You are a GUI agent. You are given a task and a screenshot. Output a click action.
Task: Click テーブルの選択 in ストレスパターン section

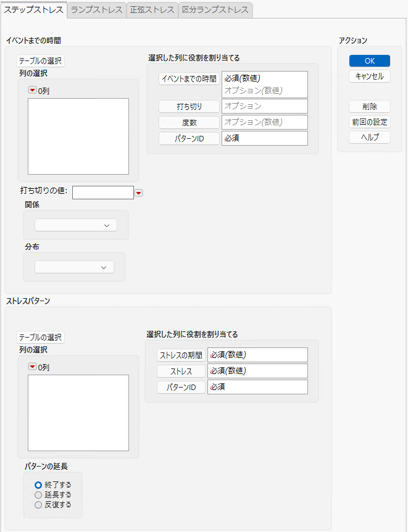pyautogui.click(x=40, y=337)
